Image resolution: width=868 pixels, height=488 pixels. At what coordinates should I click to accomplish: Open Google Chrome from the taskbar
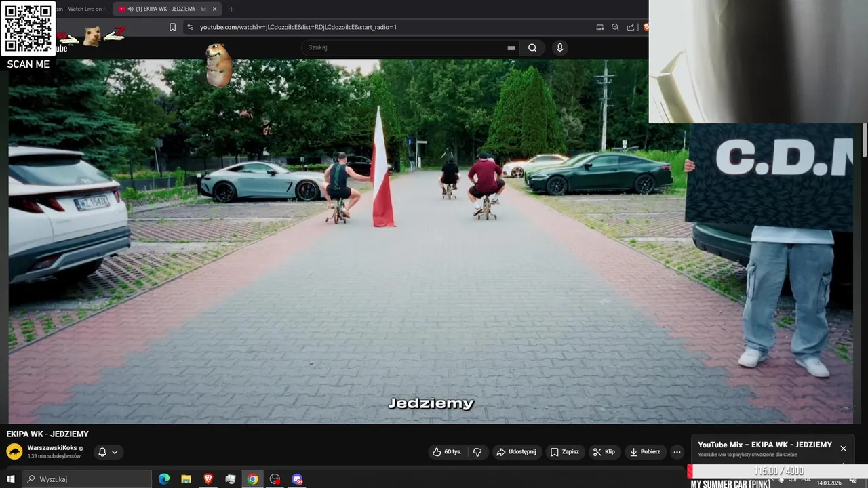252,479
